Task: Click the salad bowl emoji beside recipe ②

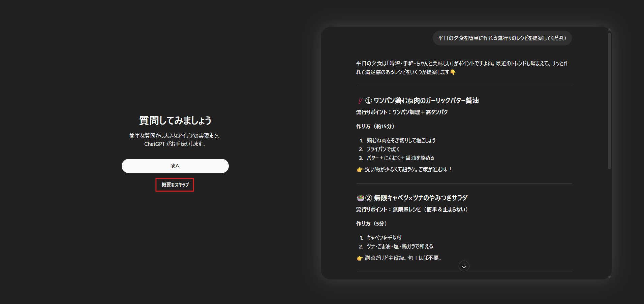Action: point(360,198)
